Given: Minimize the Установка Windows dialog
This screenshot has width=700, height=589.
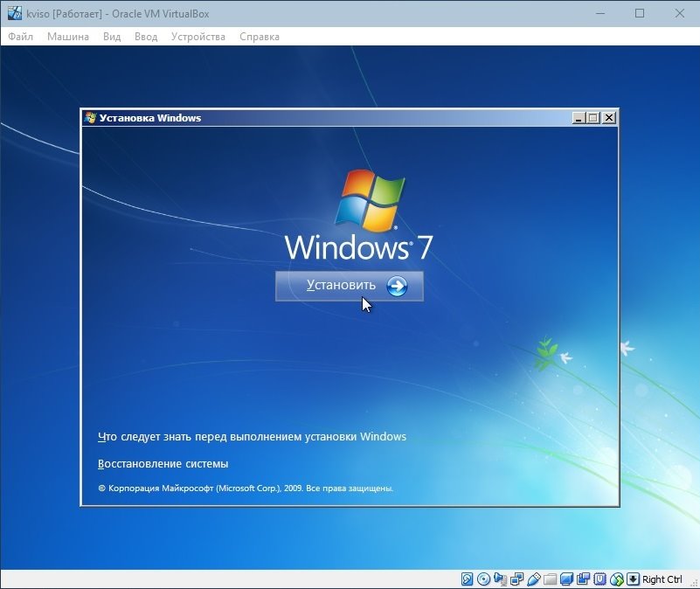Looking at the screenshot, I should 579,118.
